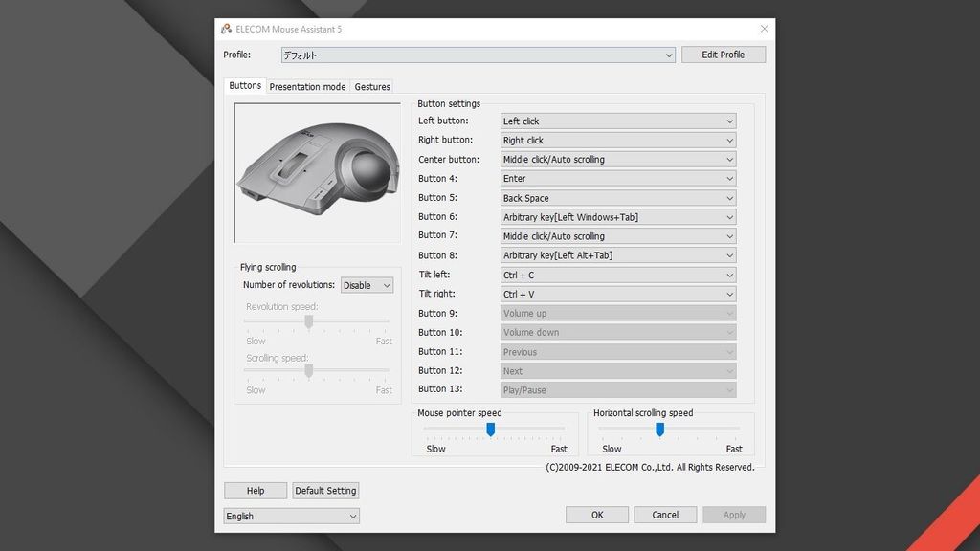The image size is (980, 551).
Task: Restore defaults with Default Setting button
Action: pos(325,490)
